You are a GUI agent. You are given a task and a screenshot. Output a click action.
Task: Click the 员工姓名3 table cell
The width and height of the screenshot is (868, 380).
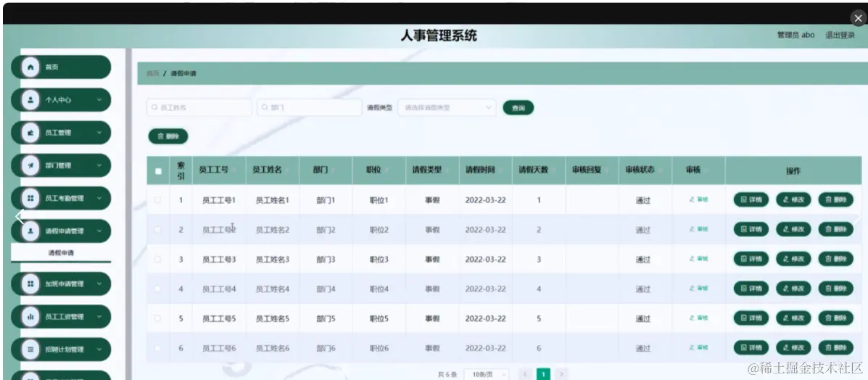tap(273, 259)
